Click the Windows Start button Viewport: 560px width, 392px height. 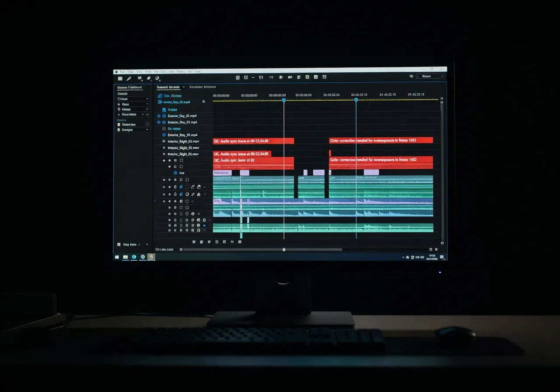[x=117, y=257]
